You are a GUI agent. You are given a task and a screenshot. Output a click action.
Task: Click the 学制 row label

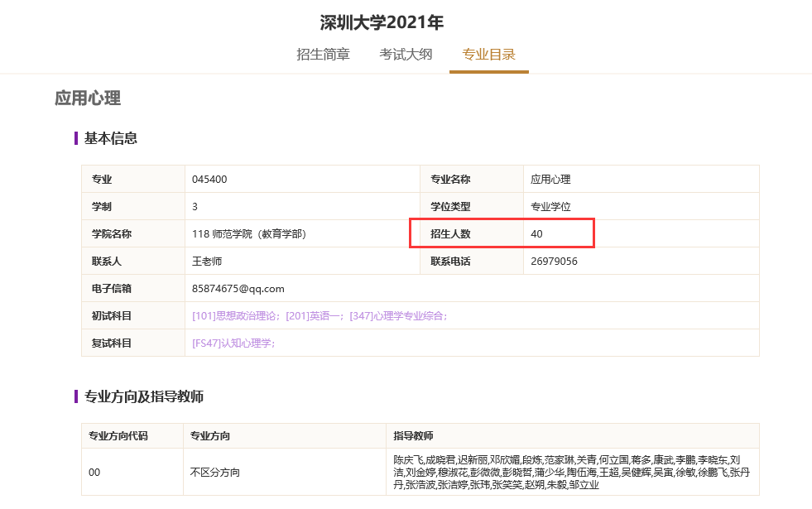coord(102,207)
